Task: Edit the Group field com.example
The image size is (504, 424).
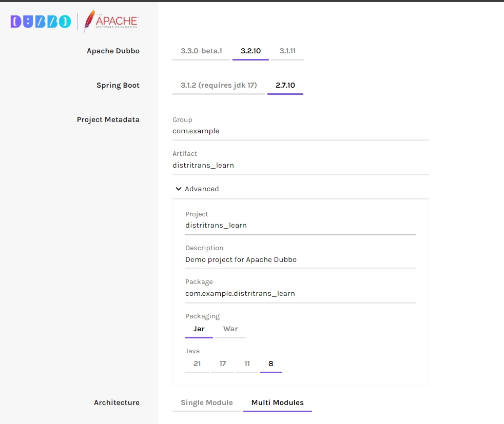Action: click(301, 131)
